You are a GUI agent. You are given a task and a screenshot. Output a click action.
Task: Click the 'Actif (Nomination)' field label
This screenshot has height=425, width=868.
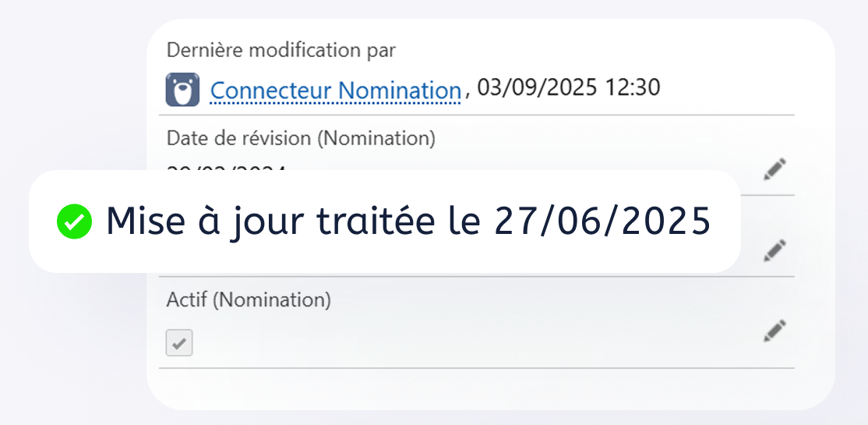[249, 299]
